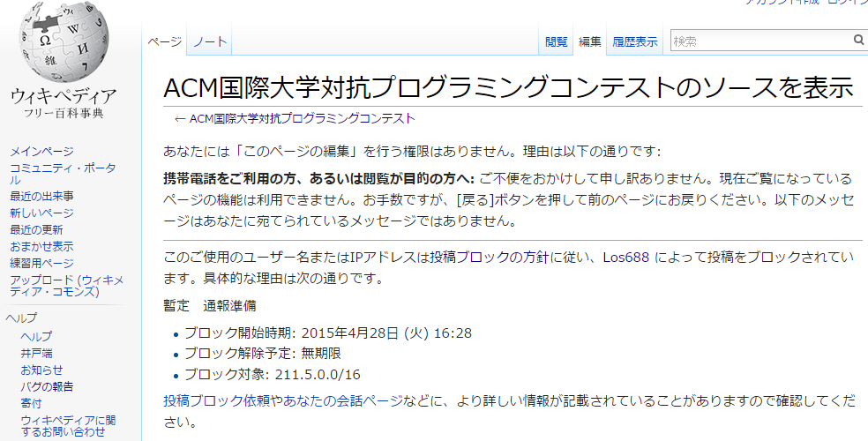868x441 pixels.
Task: Open the 履歴表示 tab
Action: click(635, 41)
